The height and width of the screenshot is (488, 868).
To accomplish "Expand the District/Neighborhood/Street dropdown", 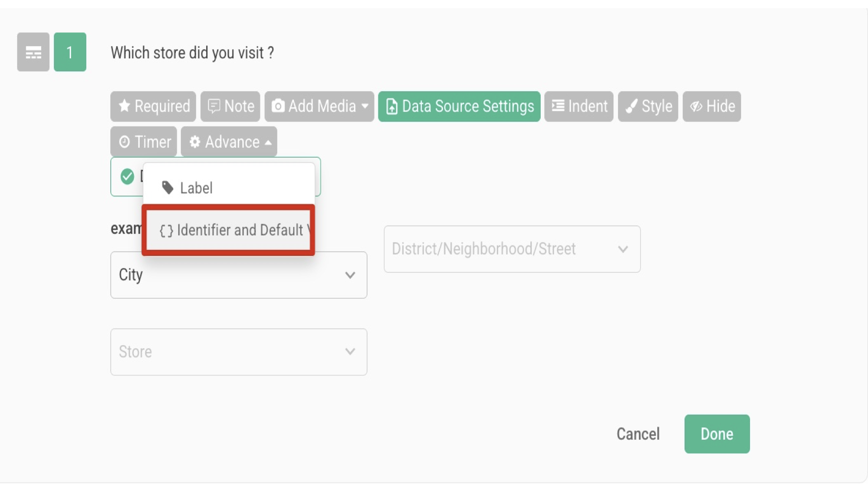I will pos(512,249).
